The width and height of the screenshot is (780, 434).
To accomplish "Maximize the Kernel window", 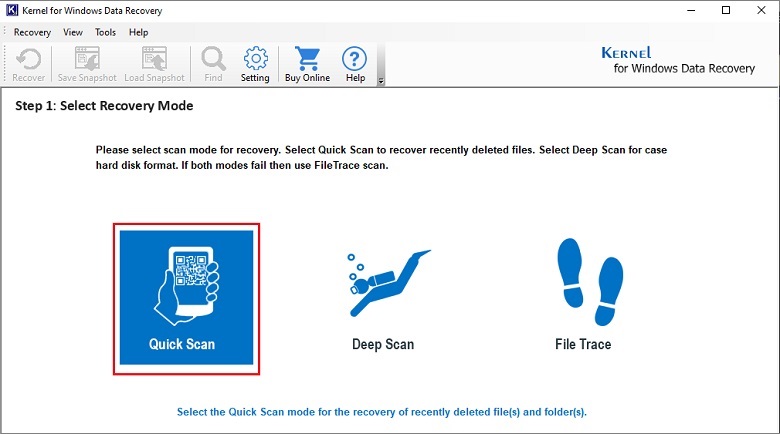I will [x=726, y=10].
